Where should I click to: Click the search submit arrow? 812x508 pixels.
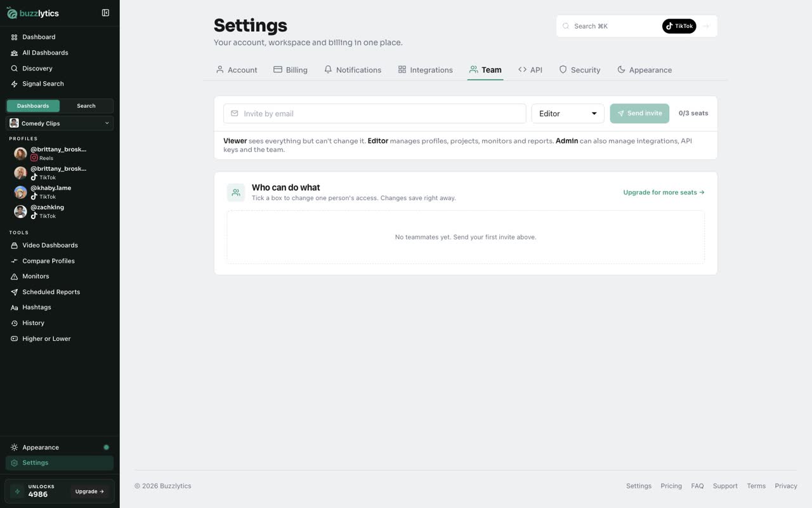pos(705,26)
